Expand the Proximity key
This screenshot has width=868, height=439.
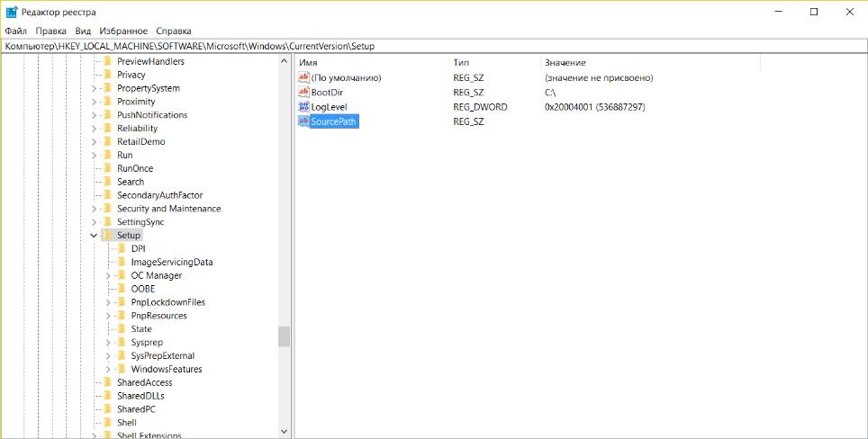[x=94, y=101]
